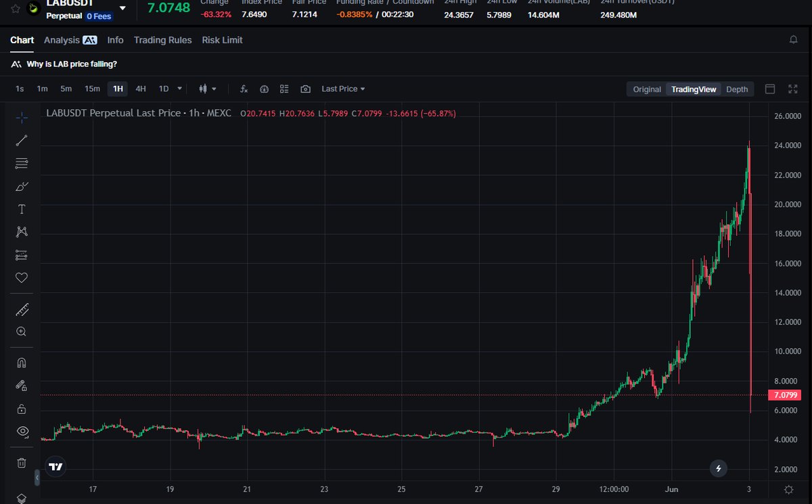Image resolution: width=812 pixels, height=504 pixels.
Task: Toggle hide all drawings eye icon
Action: pyautogui.click(x=22, y=432)
